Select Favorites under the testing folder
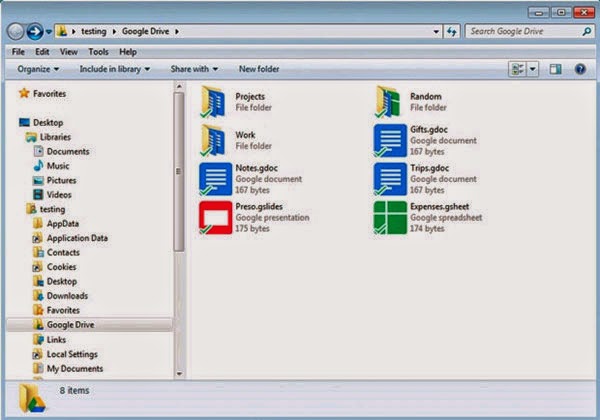 63,310
